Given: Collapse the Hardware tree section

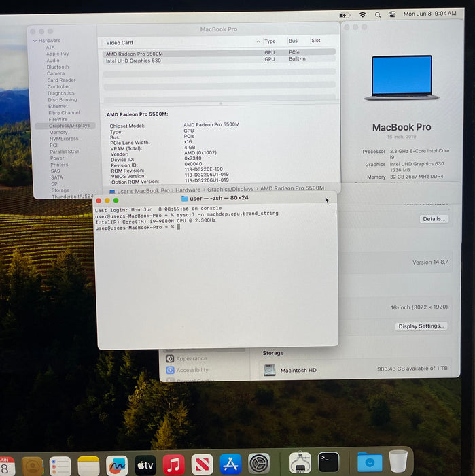Looking at the screenshot, I should pyautogui.click(x=35, y=41).
